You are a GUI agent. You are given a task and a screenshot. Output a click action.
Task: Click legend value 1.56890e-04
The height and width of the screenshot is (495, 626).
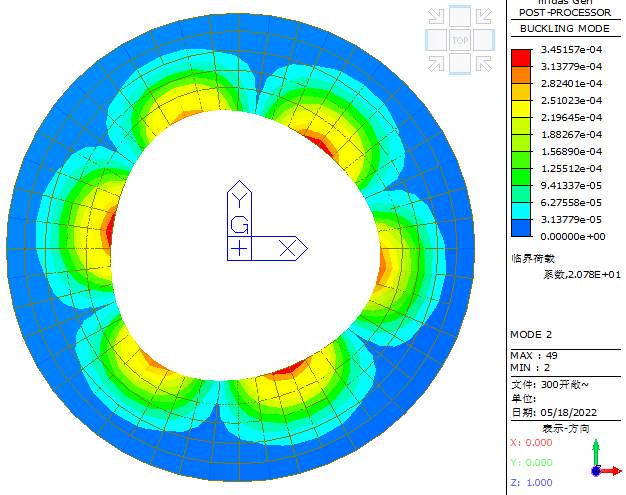point(571,152)
